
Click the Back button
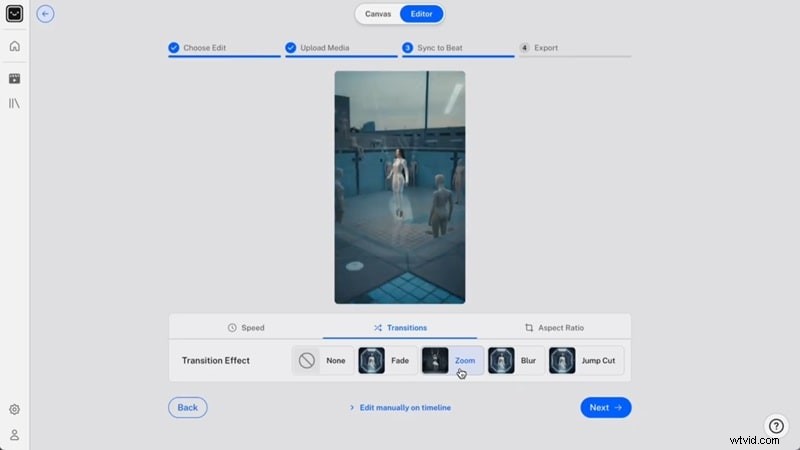[x=188, y=407]
